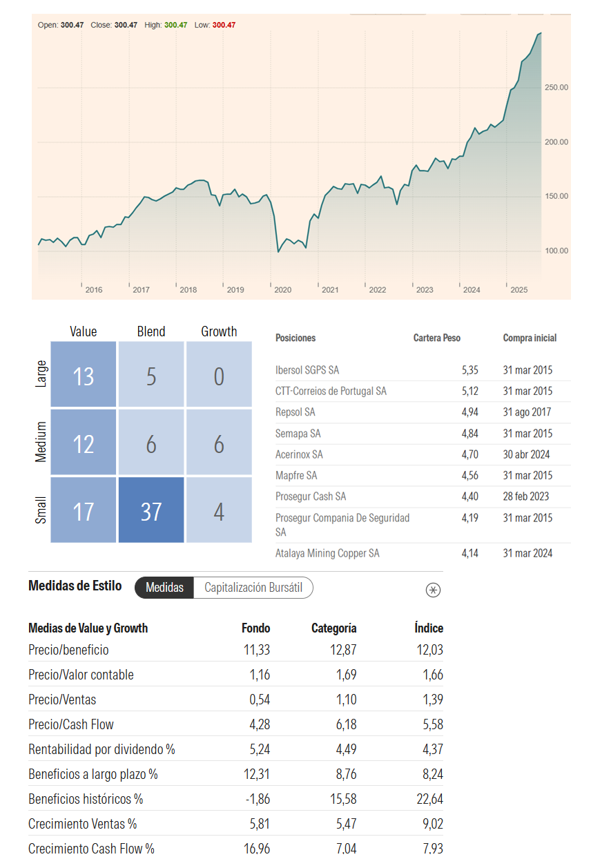The width and height of the screenshot is (591, 868).
Task: Open Atalaya Mining Copper SA position
Action: tap(327, 553)
